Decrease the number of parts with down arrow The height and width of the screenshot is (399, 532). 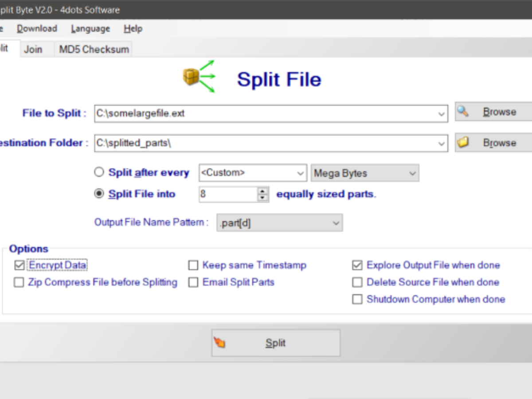pyautogui.click(x=263, y=198)
